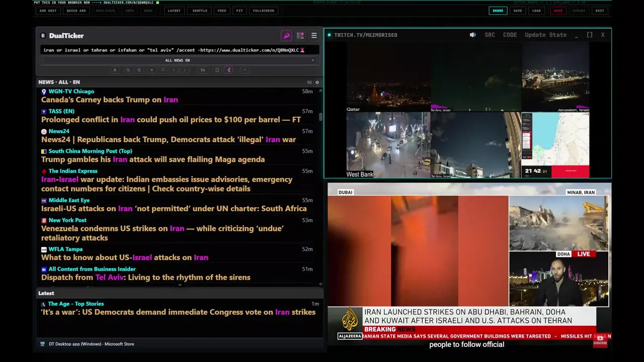Click South China Morning Post (Top) source
The width and height of the screenshot is (644, 362).
tap(90, 151)
